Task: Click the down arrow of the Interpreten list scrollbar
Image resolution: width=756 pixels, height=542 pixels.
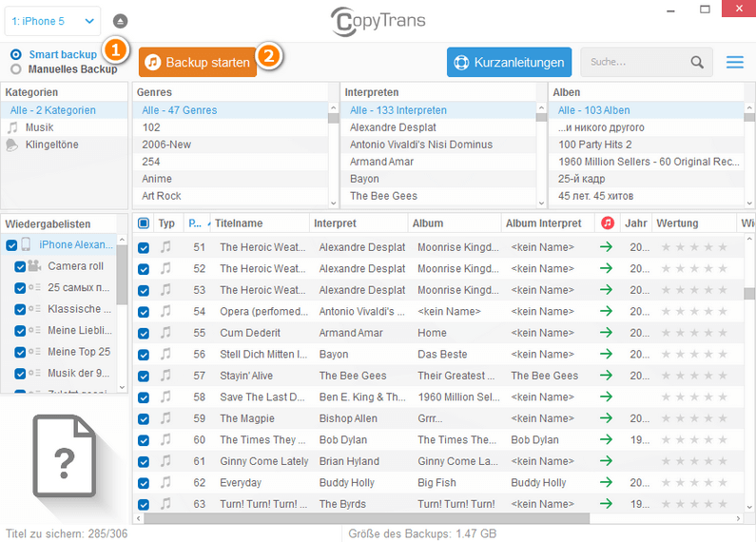Action: pos(541,203)
